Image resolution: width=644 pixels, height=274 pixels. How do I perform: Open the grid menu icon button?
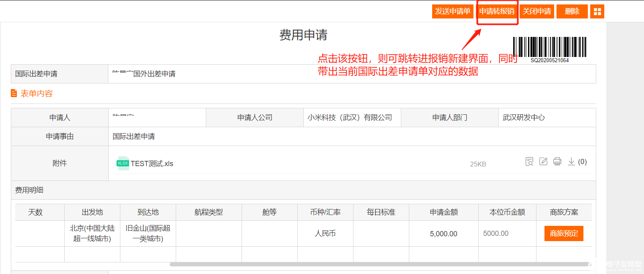(x=597, y=11)
